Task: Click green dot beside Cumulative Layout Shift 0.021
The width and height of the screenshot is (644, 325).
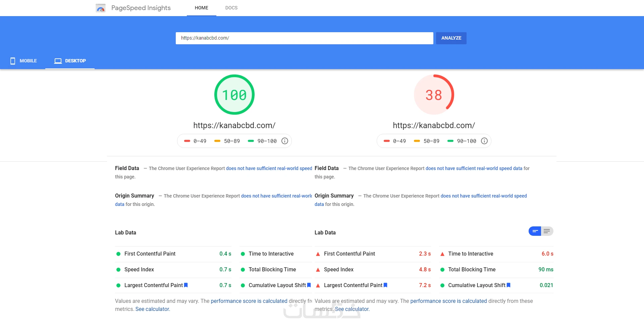Action: click(442, 285)
